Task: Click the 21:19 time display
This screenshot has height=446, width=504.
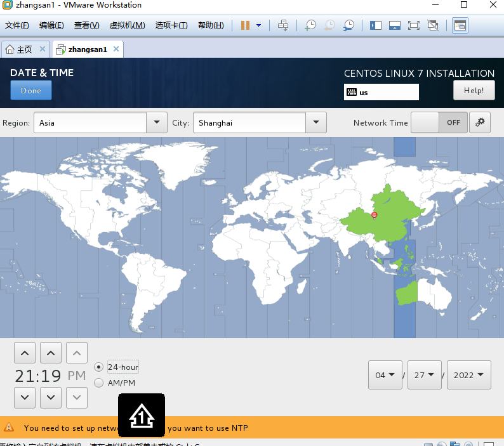Action: coord(38,376)
